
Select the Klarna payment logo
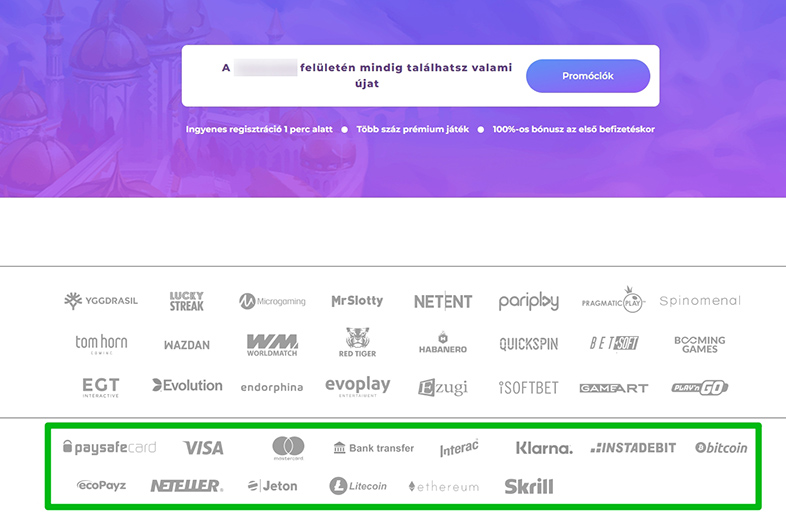point(544,448)
